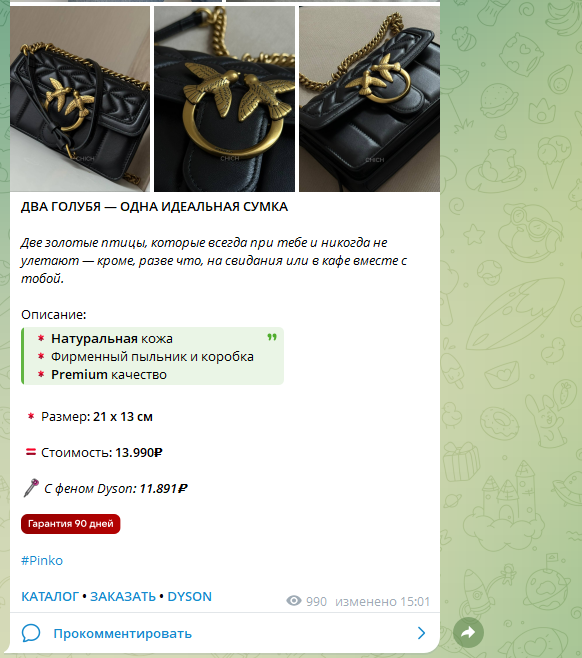
Task: Click the Dyson hairdryer emoji icon
Action: click(x=31, y=488)
